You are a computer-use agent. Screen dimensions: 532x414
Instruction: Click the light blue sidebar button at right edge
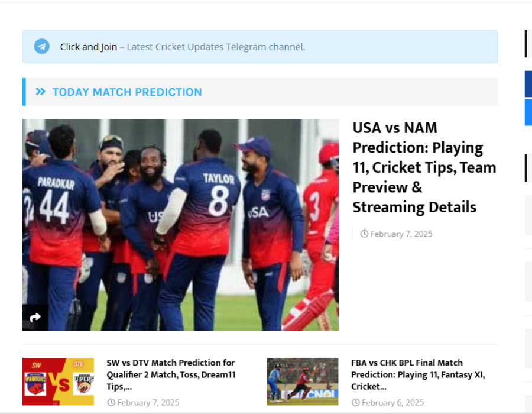click(528, 112)
